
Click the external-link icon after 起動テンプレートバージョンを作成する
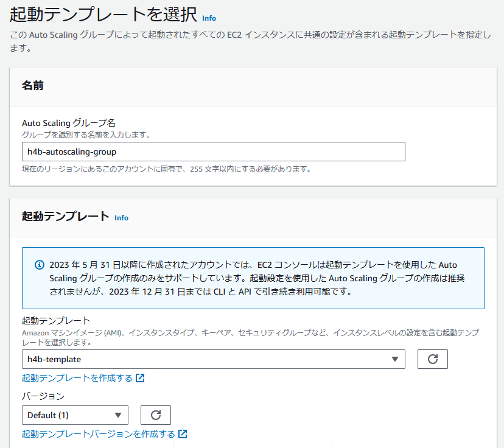coord(183,434)
